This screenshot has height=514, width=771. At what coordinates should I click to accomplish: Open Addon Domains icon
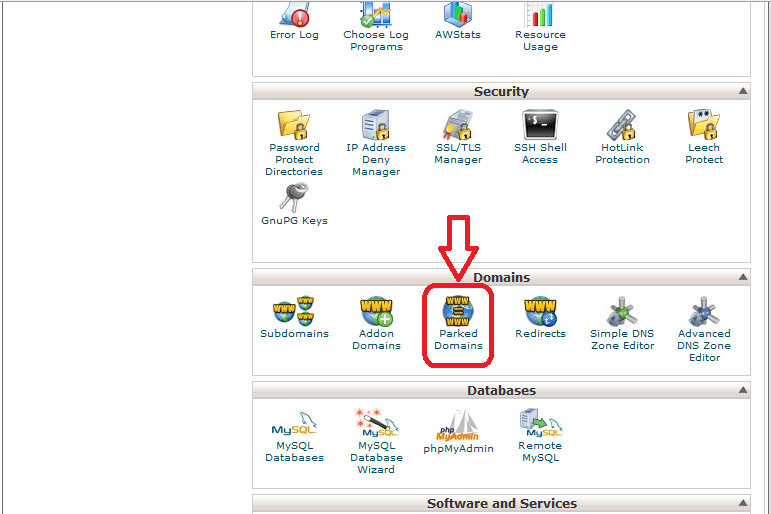376,313
